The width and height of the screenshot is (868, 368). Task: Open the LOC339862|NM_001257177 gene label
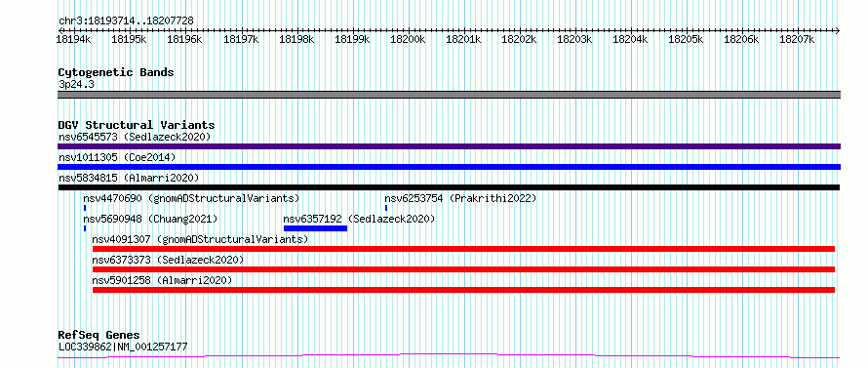tap(123, 347)
